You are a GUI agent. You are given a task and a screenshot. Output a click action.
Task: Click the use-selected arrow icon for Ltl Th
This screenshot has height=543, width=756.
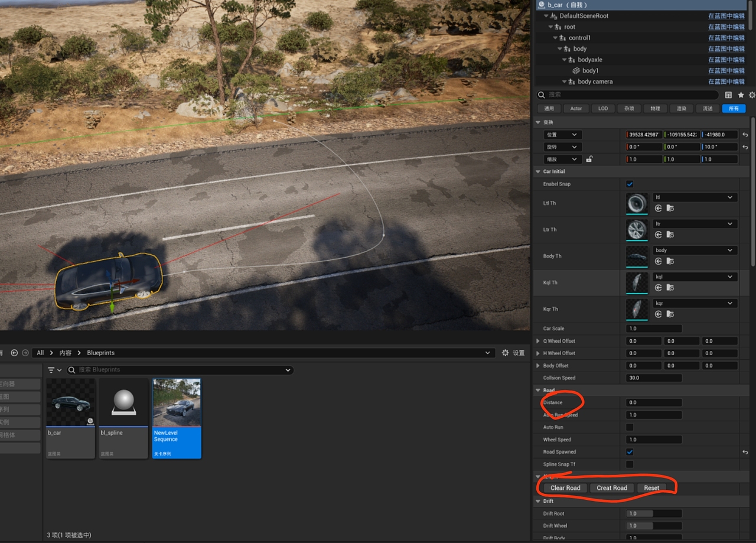659,208
